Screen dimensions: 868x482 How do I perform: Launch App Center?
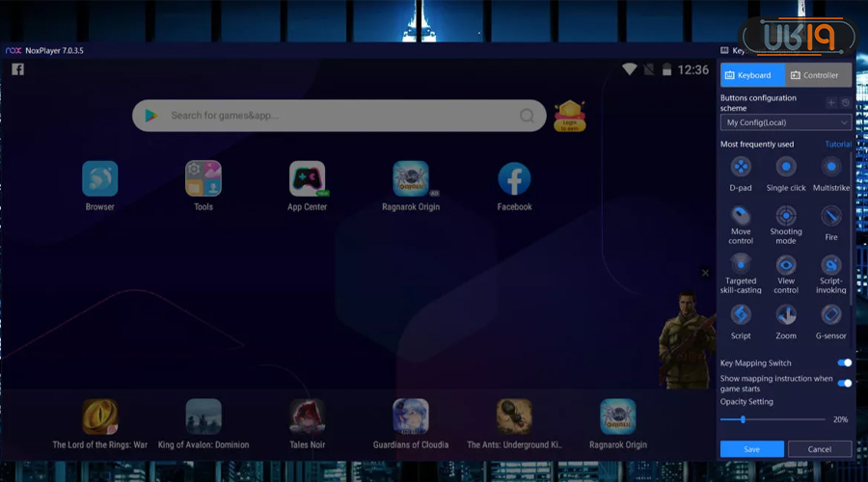308,178
